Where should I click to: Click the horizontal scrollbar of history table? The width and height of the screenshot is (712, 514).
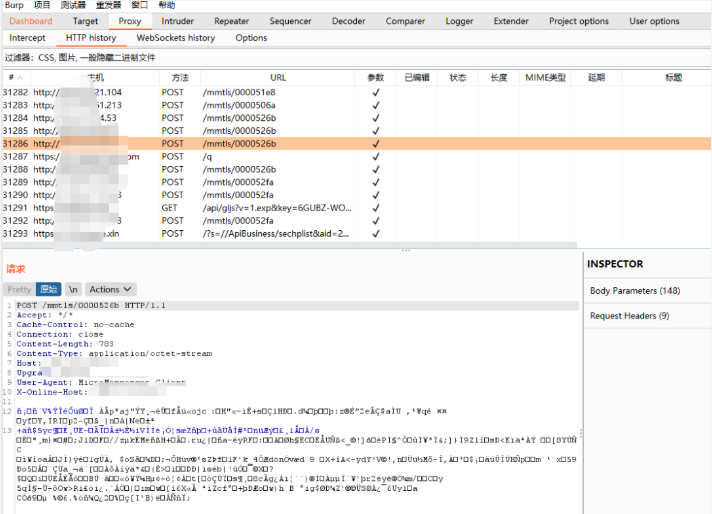point(290,245)
